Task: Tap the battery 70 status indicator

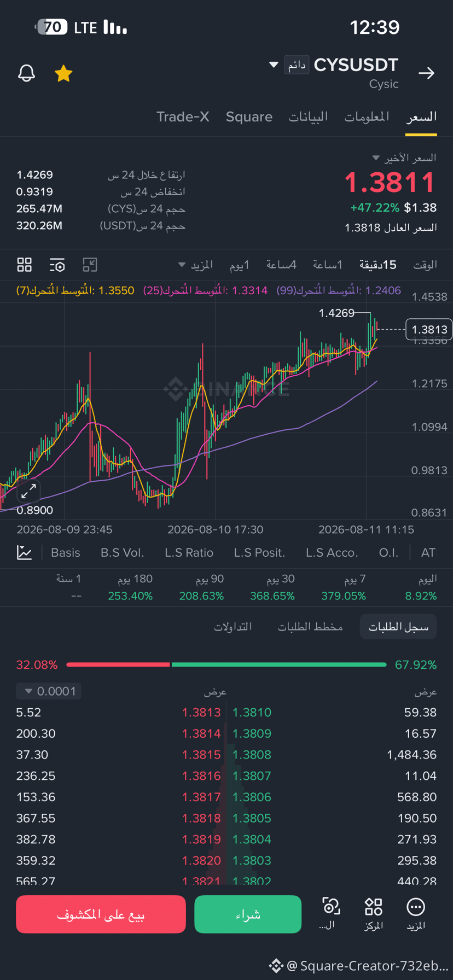Action: point(51,27)
